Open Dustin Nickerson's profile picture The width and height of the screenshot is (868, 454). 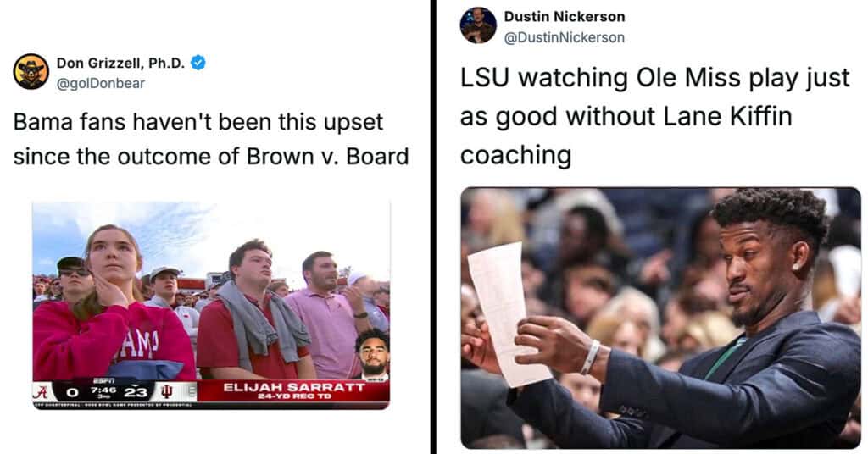point(478,25)
